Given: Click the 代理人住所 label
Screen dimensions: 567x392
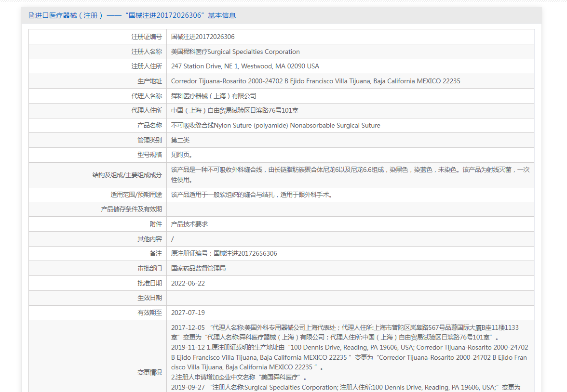Looking at the screenshot, I should 147,111.
